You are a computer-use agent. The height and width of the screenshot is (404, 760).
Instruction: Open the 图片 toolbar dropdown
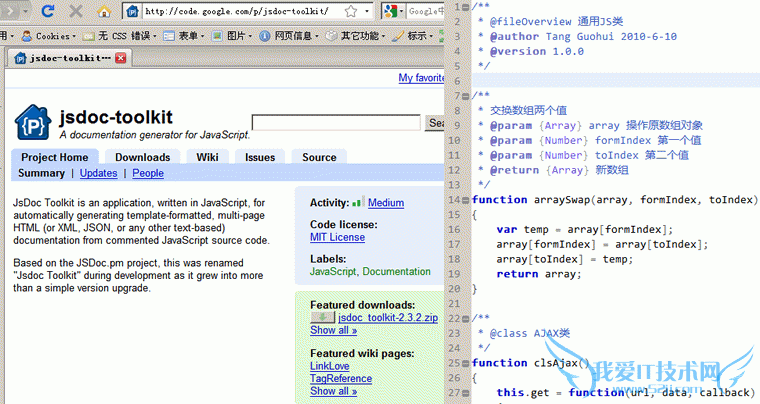[x=235, y=36]
